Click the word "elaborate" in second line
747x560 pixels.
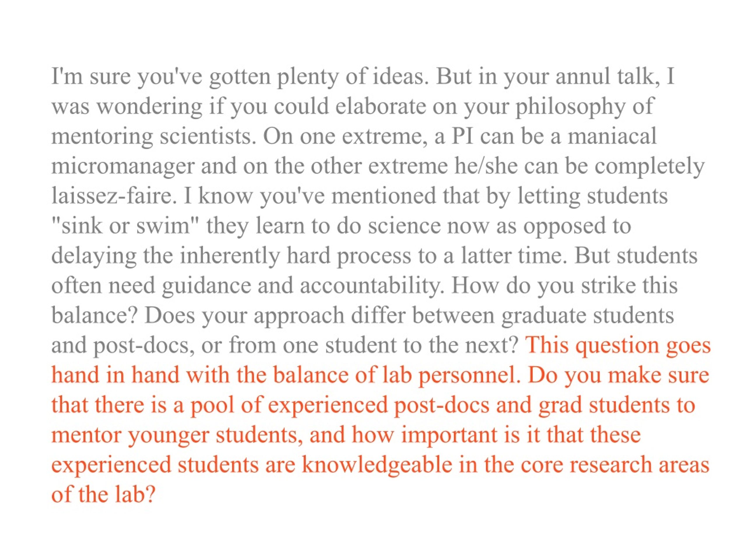point(381,106)
